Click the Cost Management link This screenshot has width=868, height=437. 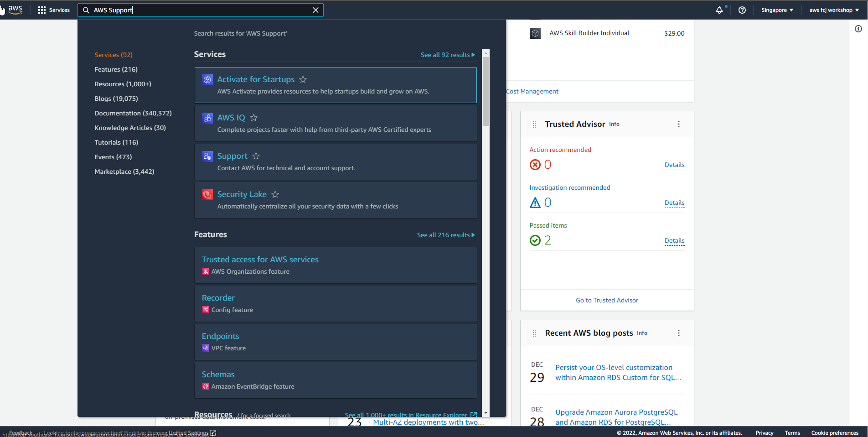click(532, 92)
